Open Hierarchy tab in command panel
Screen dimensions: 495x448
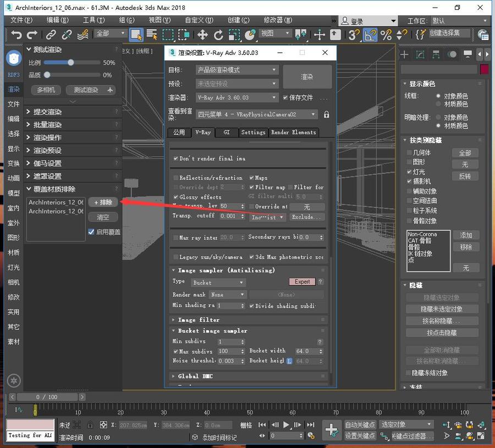tap(436, 54)
